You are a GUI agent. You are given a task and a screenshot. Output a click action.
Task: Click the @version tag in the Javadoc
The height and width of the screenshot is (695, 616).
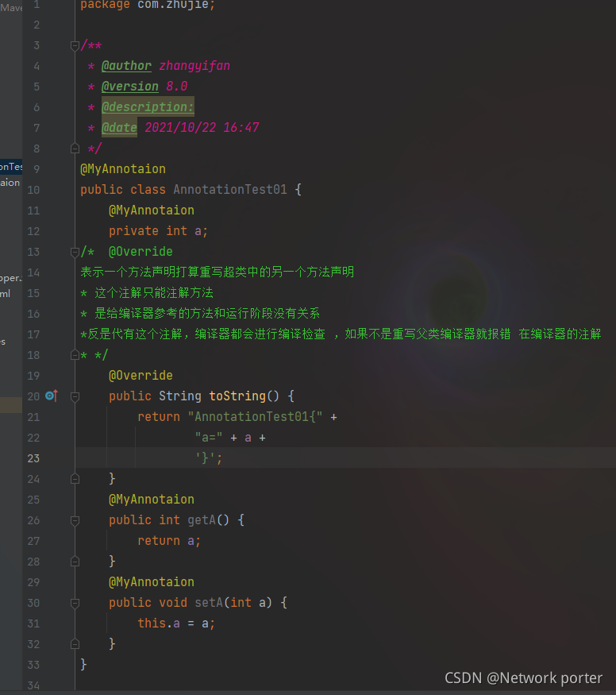[129, 87]
